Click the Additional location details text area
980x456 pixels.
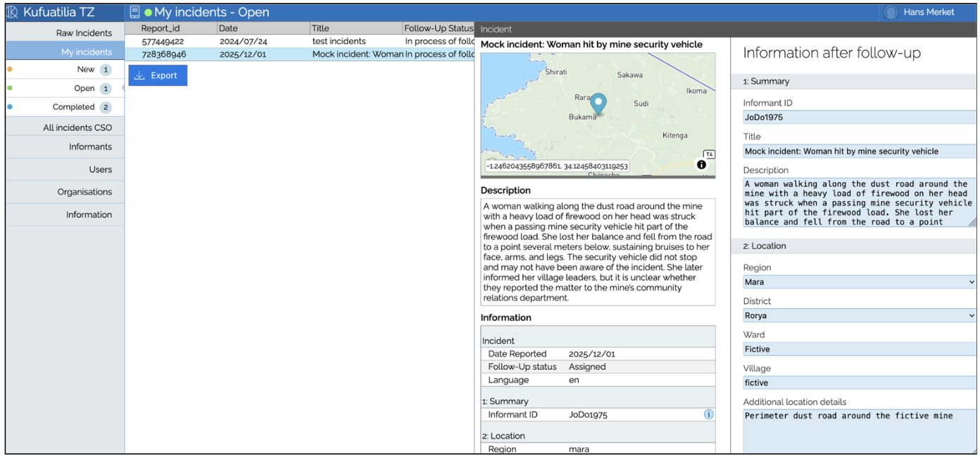[859, 431]
